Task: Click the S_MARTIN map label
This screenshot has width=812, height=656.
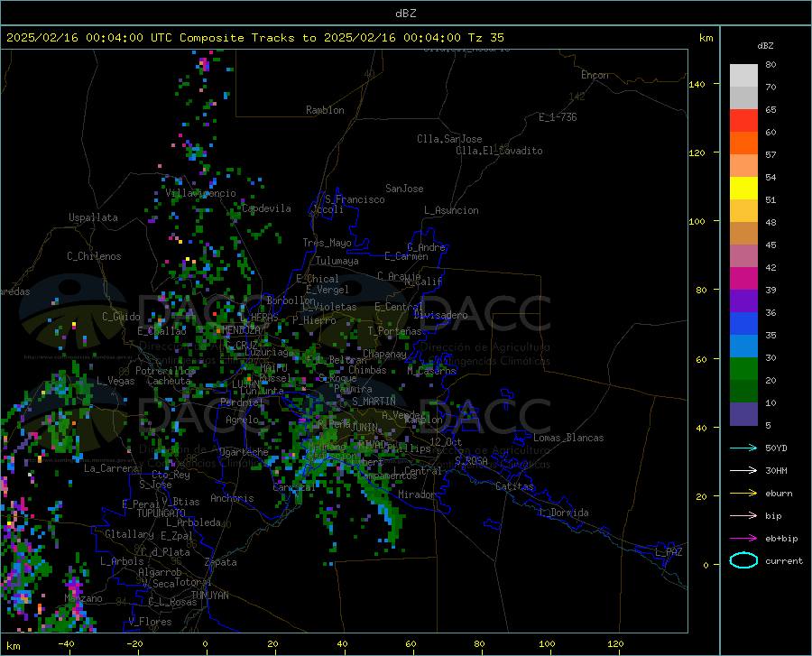Action: pos(374,401)
